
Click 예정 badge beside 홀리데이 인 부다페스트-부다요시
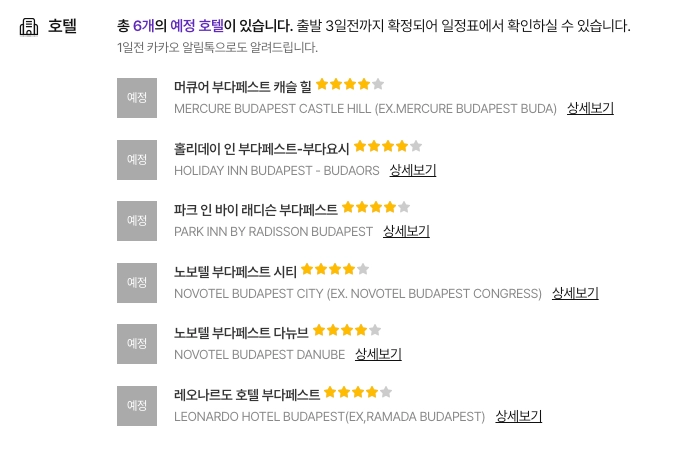pos(137,160)
